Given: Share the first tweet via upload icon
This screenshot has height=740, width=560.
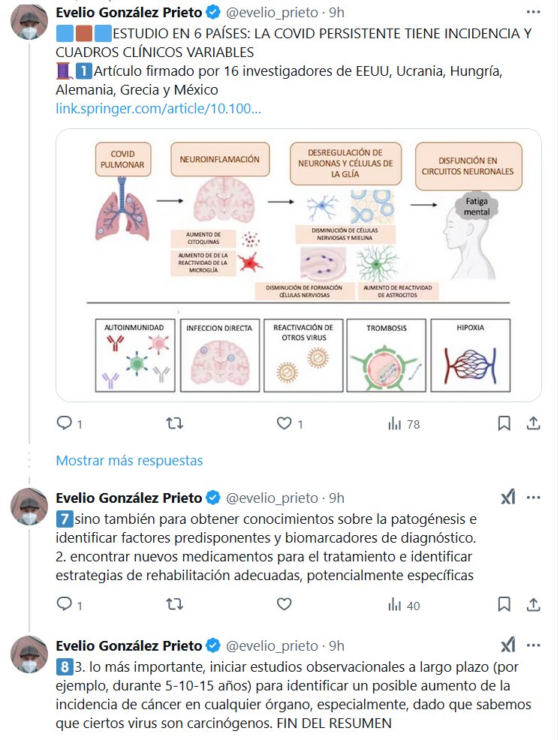Looking at the screenshot, I should [x=533, y=423].
